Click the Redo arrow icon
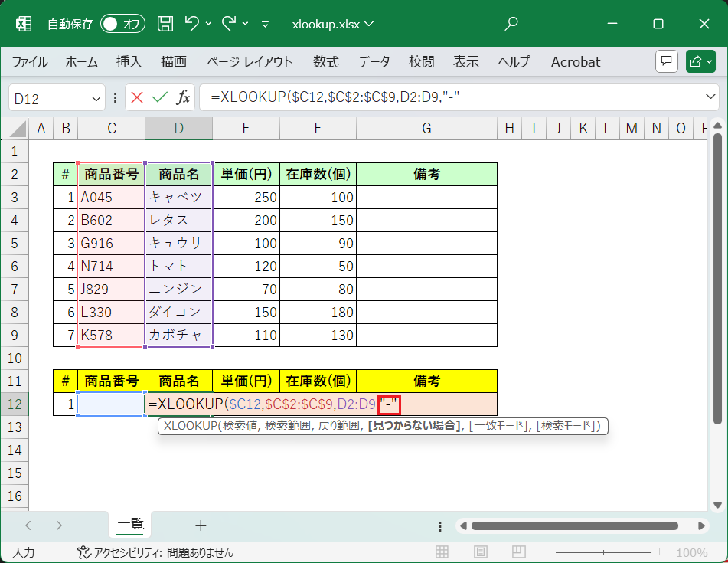The height and width of the screenshot is (563, 728). 229,24
